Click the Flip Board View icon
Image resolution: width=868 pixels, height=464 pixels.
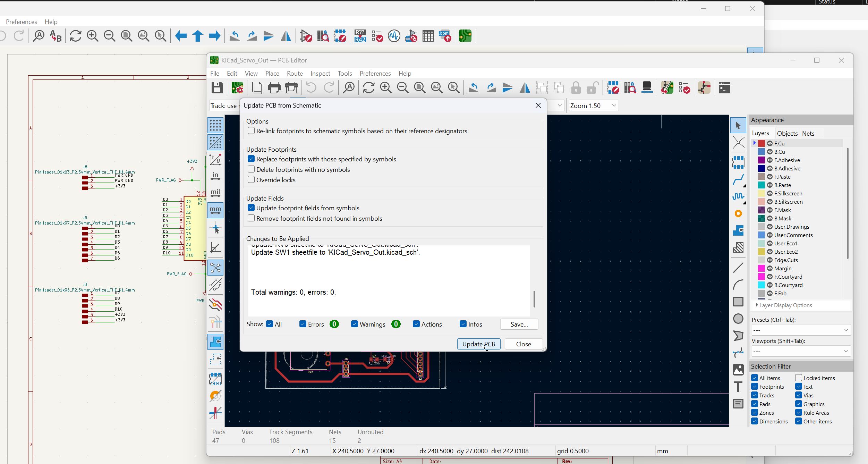(525, 88)
